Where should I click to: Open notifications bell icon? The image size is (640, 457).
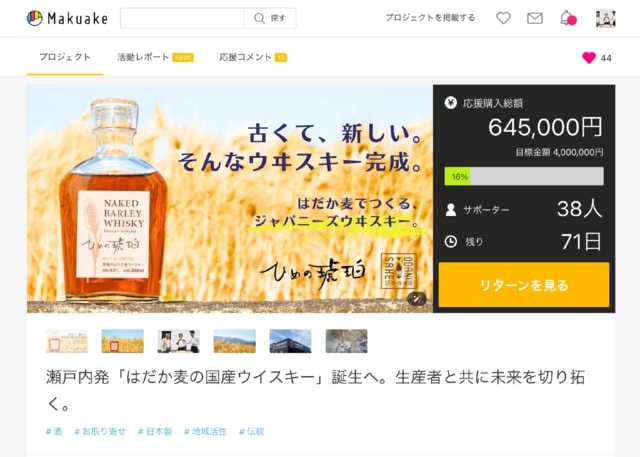pos(568,18)
